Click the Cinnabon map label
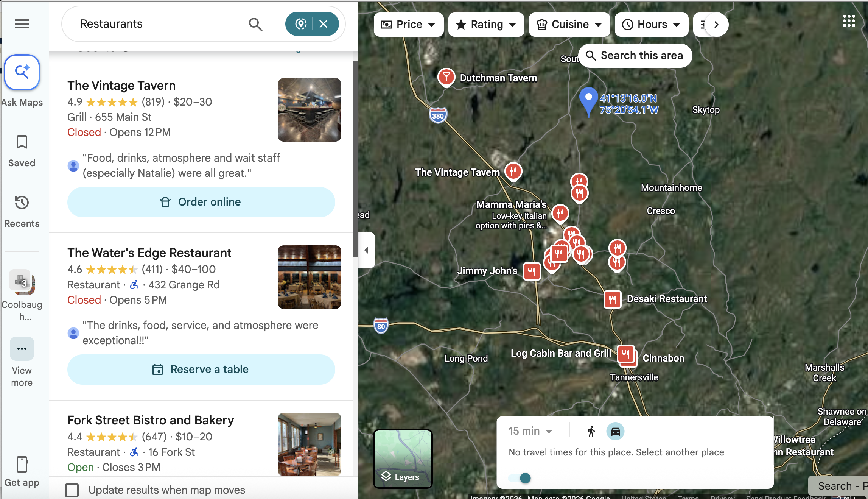 click(x=663, y=358)
